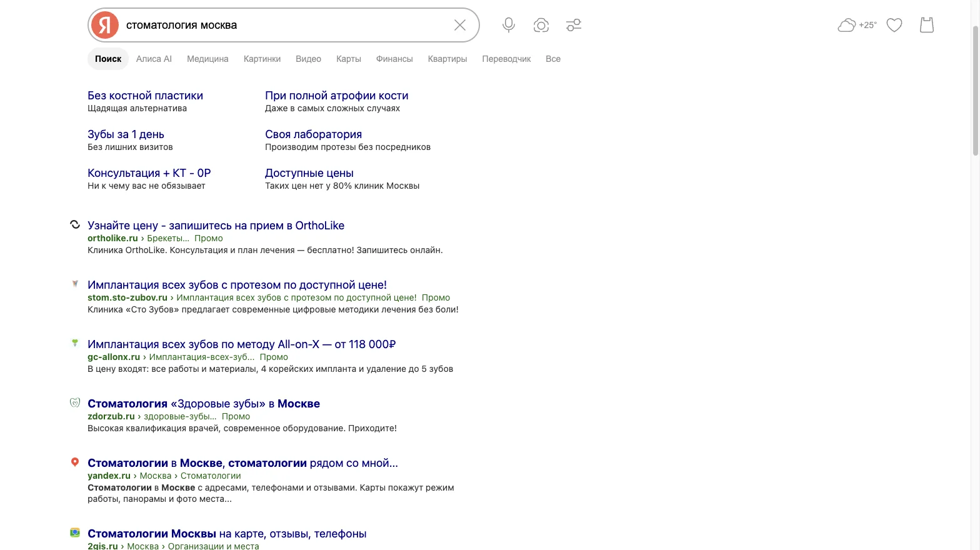Click Yandex Maps pin favicon
The width and height of the screenshot is (980, 550).
point(75,462)
